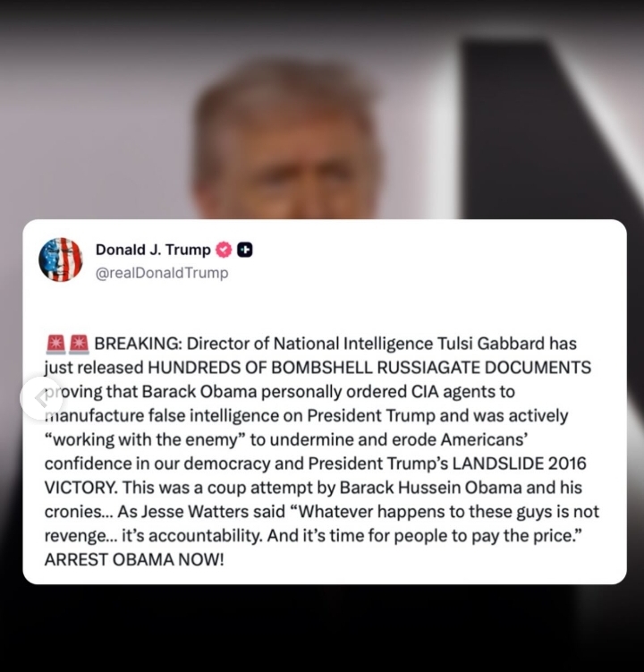Image resolution: width=644 pixels, height=672 pixels.
Task: Click the black plus badge beside name
Action: pos(245,250)
